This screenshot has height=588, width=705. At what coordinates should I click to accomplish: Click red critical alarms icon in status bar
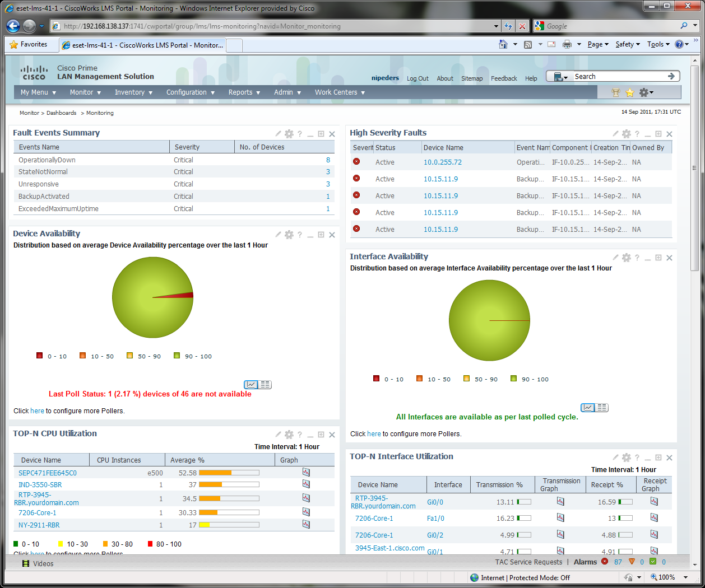(605, 561)
